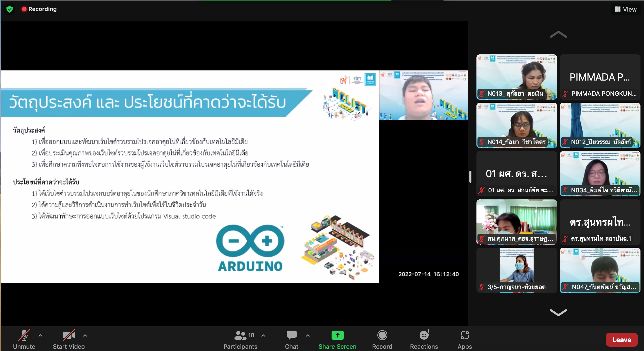Expand arrow next to Chat

[x=308, y=335]
